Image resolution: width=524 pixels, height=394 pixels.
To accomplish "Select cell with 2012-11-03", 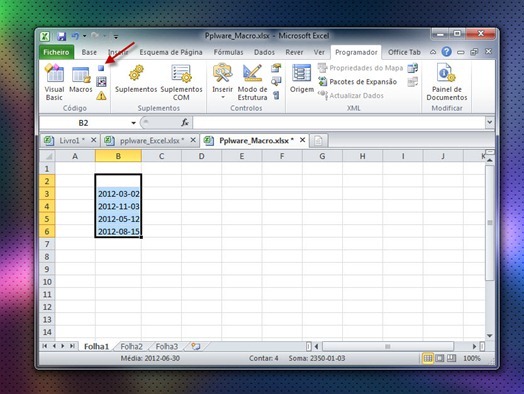I will pyautogui.click(x=118, y=206).
